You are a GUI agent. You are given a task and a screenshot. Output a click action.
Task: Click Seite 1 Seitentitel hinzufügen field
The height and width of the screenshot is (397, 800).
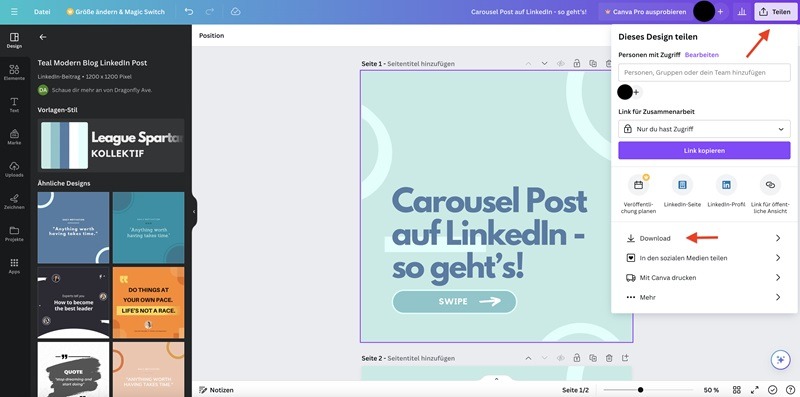(421, 64)
